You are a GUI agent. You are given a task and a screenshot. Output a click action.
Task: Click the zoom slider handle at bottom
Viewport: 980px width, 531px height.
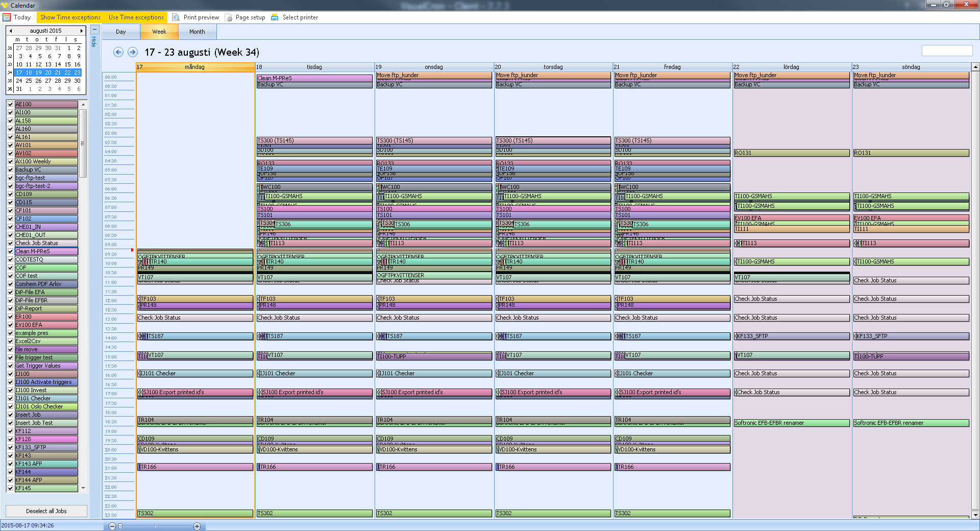click(x=120, y=526)
